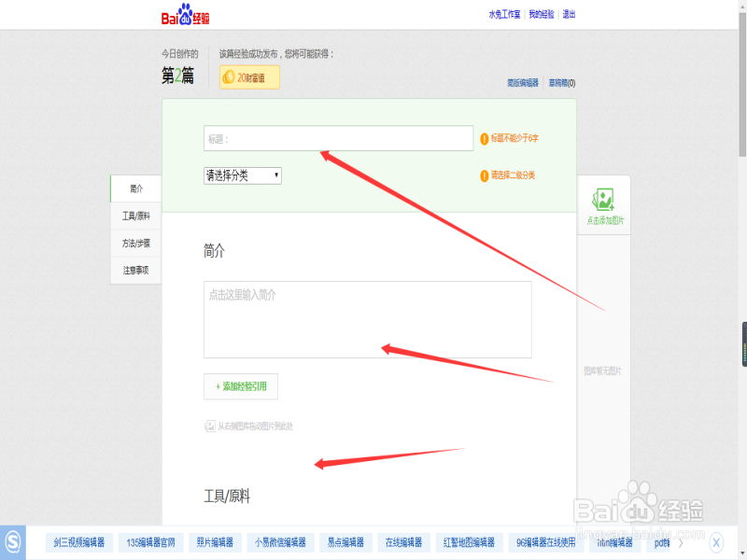Click the warning icon beside 请选择二级分类

click(x=484, y=175)
